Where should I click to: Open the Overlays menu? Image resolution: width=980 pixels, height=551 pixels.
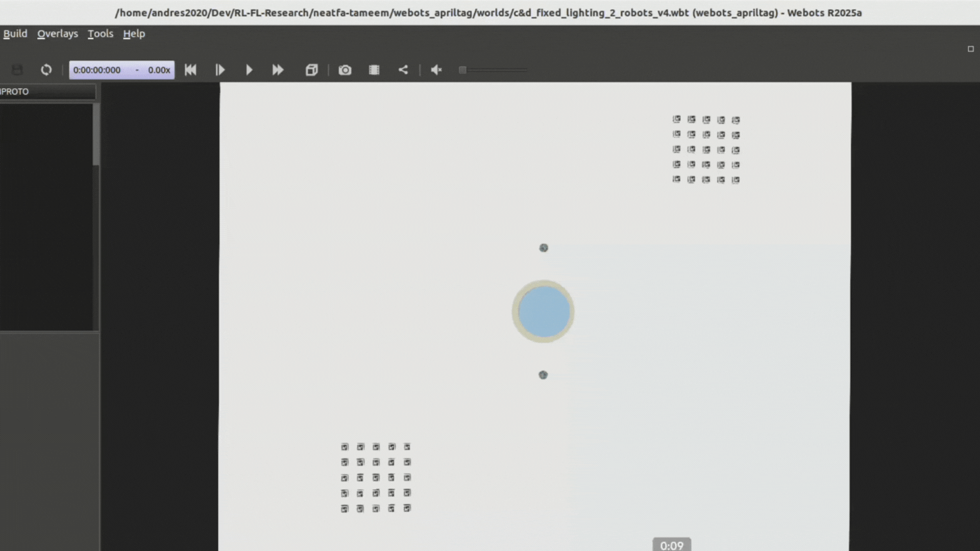click(x=57, y=34)
